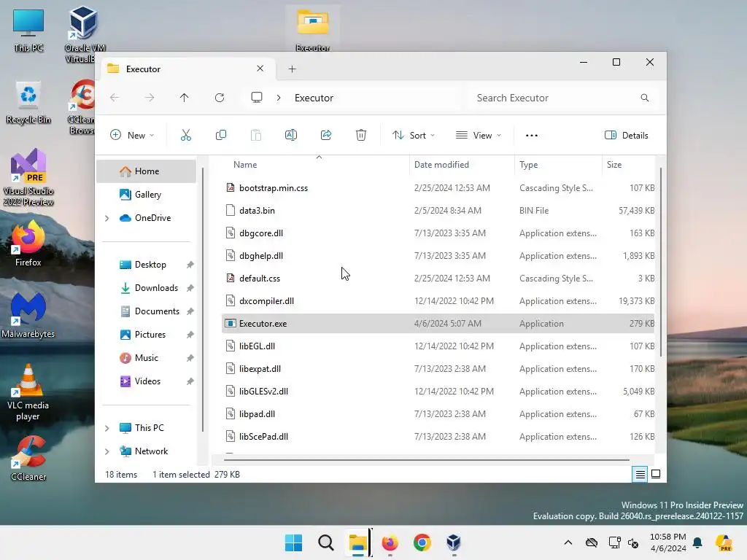Go forward with the right arrow
747x560 pixels.
click(150, 98)
